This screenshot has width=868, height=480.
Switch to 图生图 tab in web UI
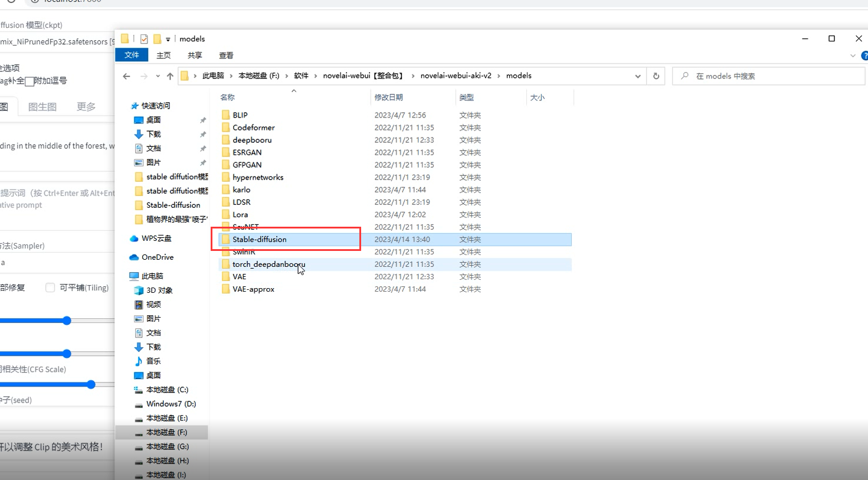[x=42, y=107]
